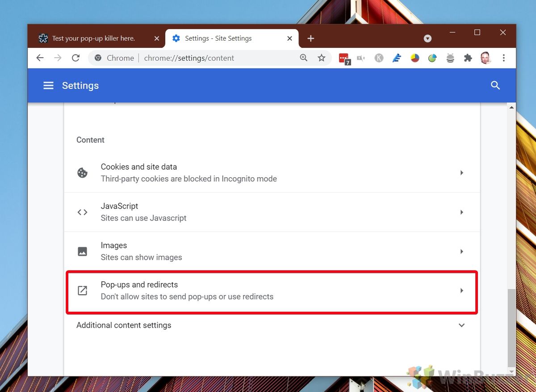Open Chrome three-dot menu
Image resolution: width=536 pixels, height=392 pixels.
click(503, 58)
